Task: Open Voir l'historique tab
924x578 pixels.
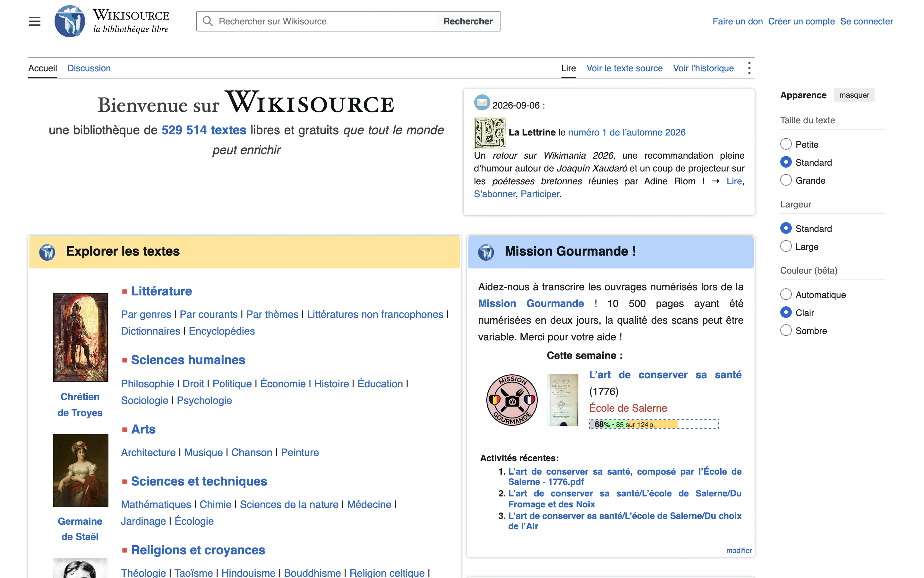Action: point(703,68)
